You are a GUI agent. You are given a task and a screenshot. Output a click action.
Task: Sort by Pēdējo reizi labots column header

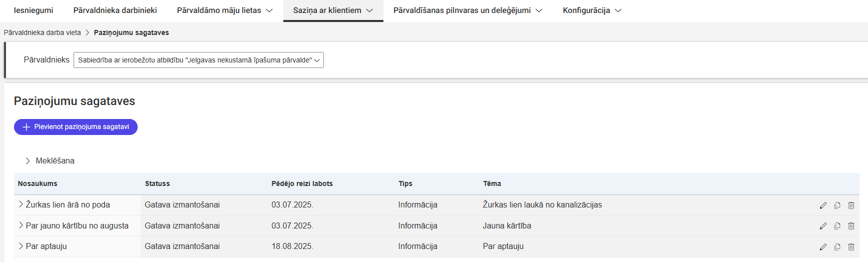coord(302,183)
